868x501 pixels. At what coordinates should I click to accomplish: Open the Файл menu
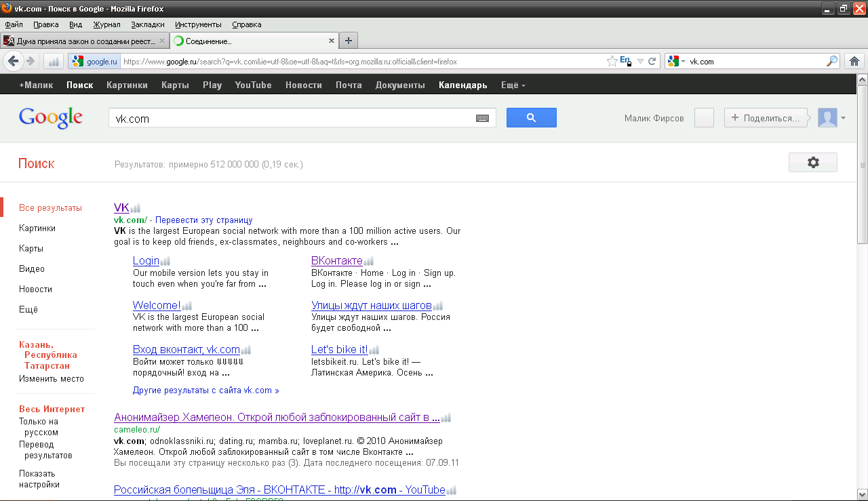14,24
